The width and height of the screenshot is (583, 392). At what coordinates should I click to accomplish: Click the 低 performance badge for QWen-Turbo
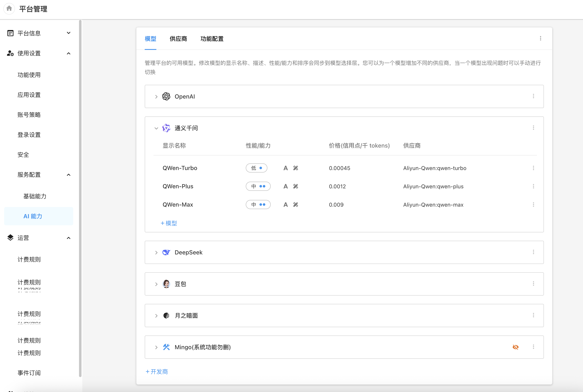click(x=256, y=168)
